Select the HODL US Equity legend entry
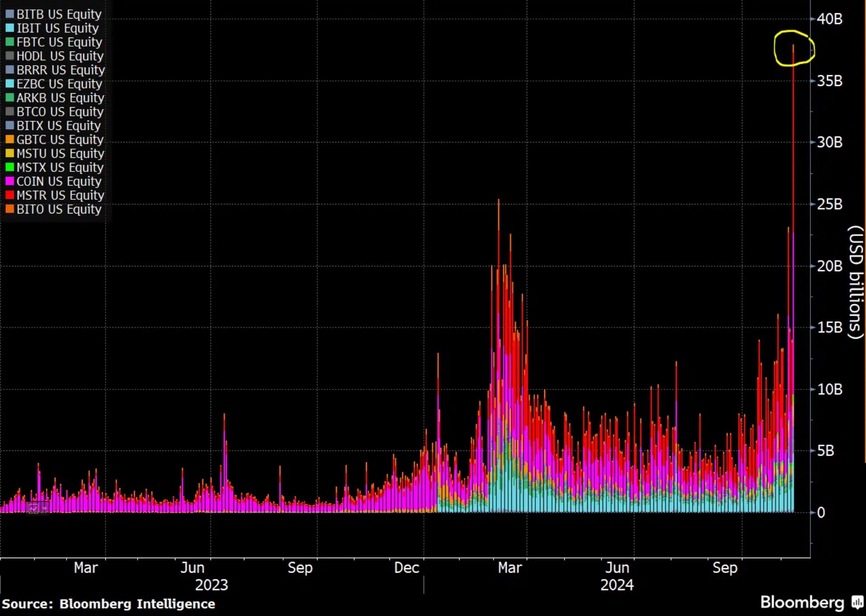 (x=60, y=56)
